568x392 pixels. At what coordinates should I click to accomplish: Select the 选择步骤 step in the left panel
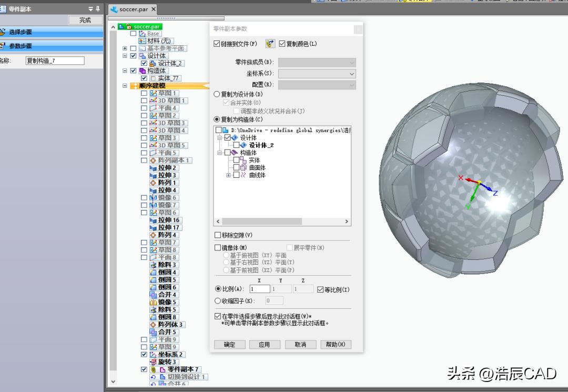33,31
